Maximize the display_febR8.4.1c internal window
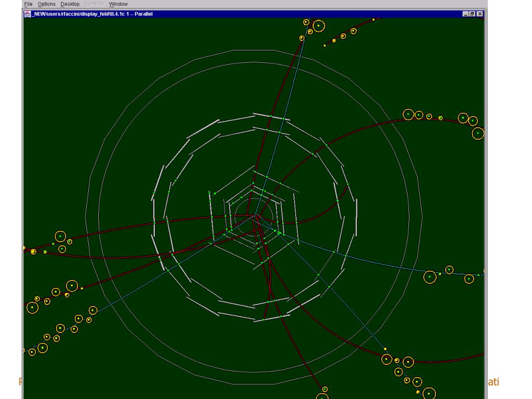The width and height of the screenshot is (532, 399). click(472, 14)
